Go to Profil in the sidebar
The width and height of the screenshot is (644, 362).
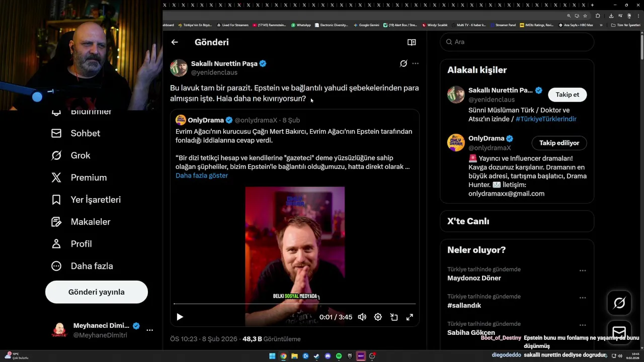(x=71, y=244)
